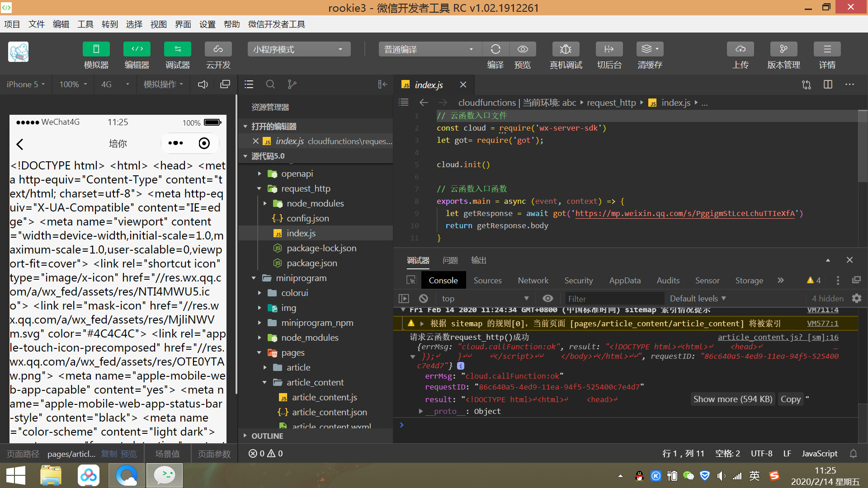Screen dimensions: 868x488
Task: Open package-lock.json file
Action: pyautogui.click(x=321, y=248)
